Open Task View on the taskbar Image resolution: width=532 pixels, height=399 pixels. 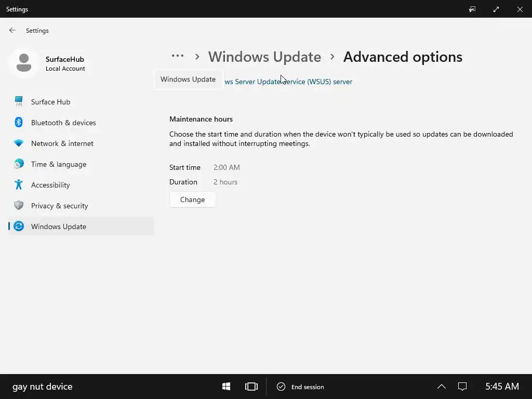click(251, 387)
